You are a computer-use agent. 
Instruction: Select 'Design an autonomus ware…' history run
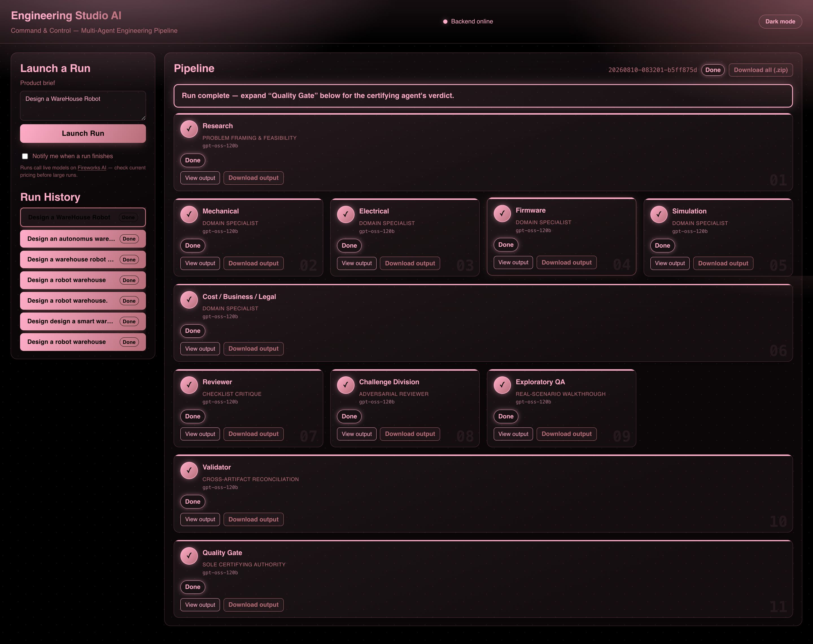(83, 239)
